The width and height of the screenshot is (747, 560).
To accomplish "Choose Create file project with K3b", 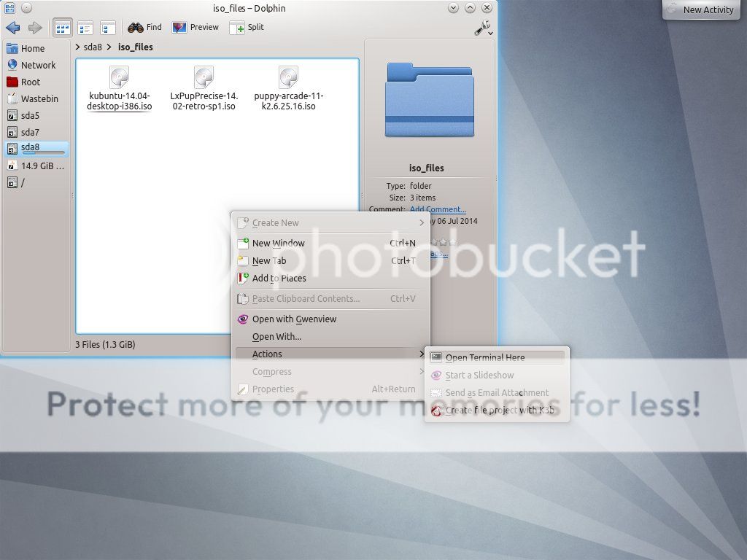I will click(497, 411).
